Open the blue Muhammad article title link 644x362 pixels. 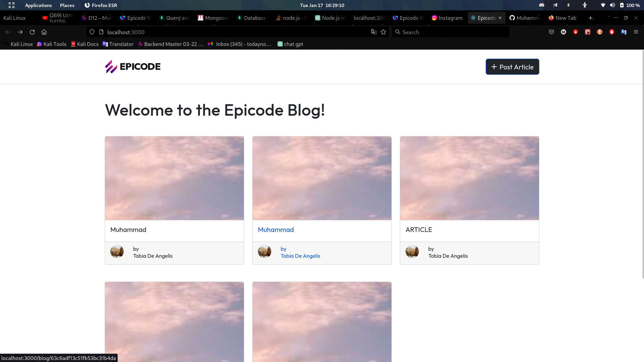tap(276, 230)
